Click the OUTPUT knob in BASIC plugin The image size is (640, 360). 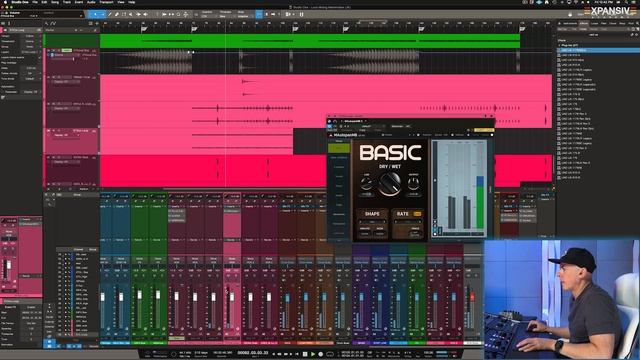coord(413,183)
